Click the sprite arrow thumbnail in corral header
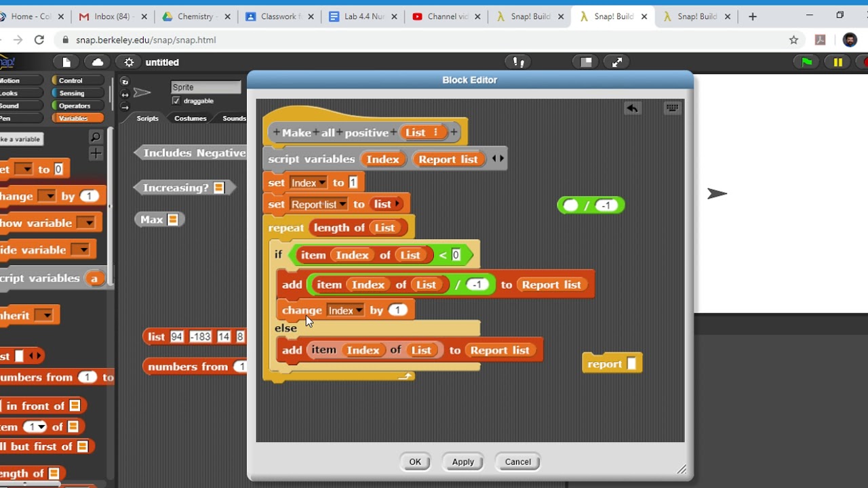Screen dimensions: 868x488 [x=142, y=93]
